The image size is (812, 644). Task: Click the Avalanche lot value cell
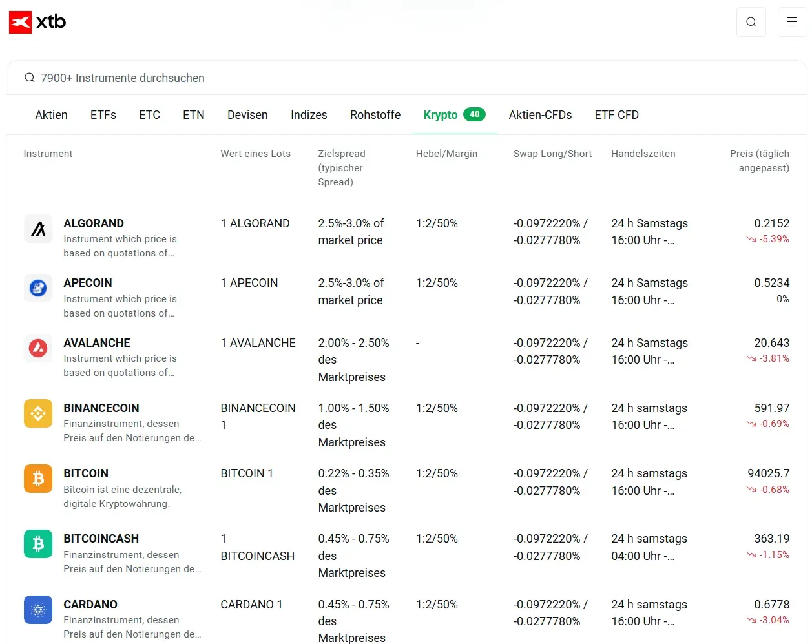pyautogui.click(x=258, y=343)
